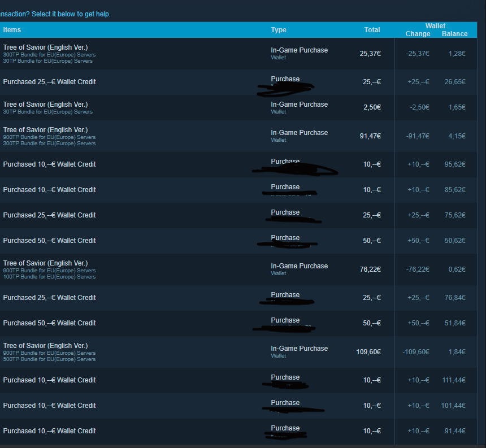Select the 50,–€ Wallet Credit row with balance 50,62€
The height and width of the screenshot is (448, 486).
point(238,241)
